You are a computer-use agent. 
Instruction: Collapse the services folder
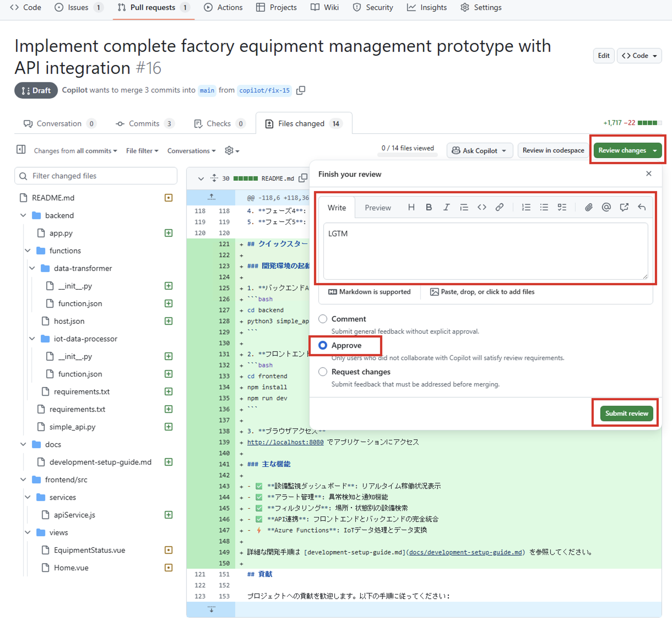click(x=28, y=497)
